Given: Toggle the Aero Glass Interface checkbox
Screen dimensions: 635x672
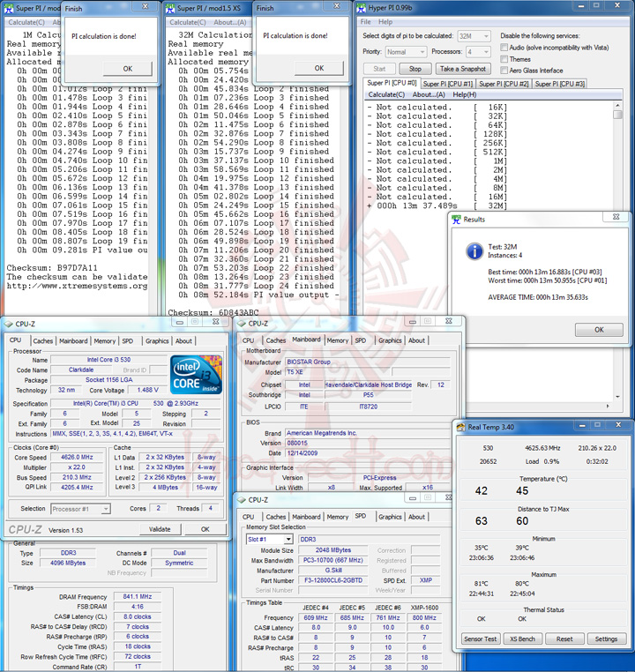Looking at the screenshot, I should pos(504,70).
